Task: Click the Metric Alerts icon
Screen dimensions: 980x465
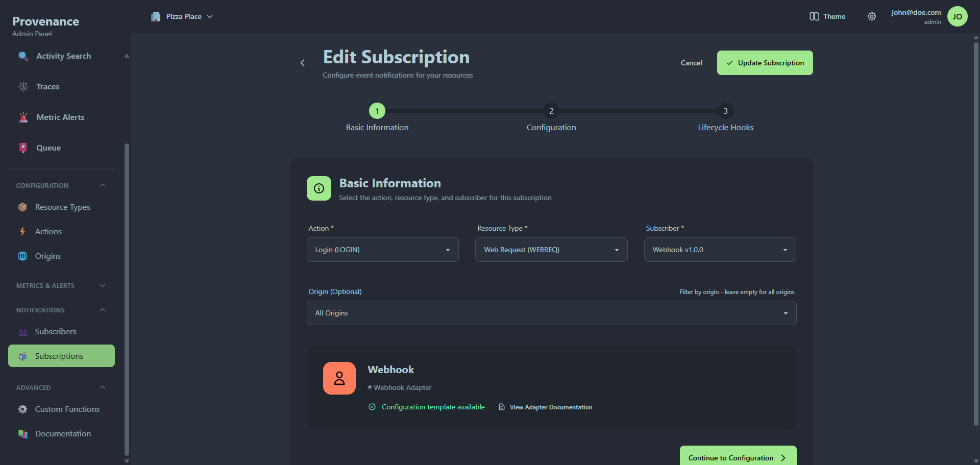Action: (x=22, y=117)
